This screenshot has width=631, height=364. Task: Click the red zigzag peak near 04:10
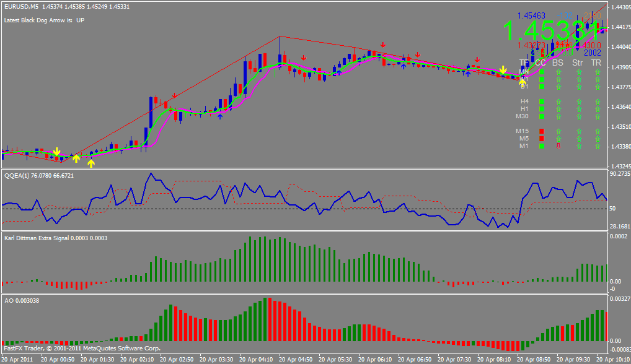point(280,37)
